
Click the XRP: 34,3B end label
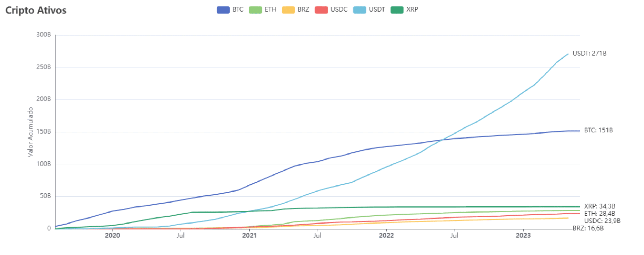click(x=600, y=206)
